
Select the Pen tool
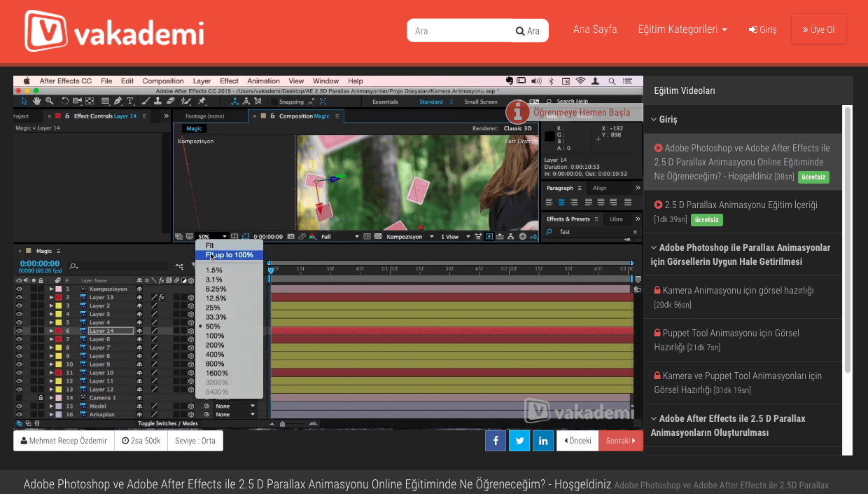pos(118,102)
